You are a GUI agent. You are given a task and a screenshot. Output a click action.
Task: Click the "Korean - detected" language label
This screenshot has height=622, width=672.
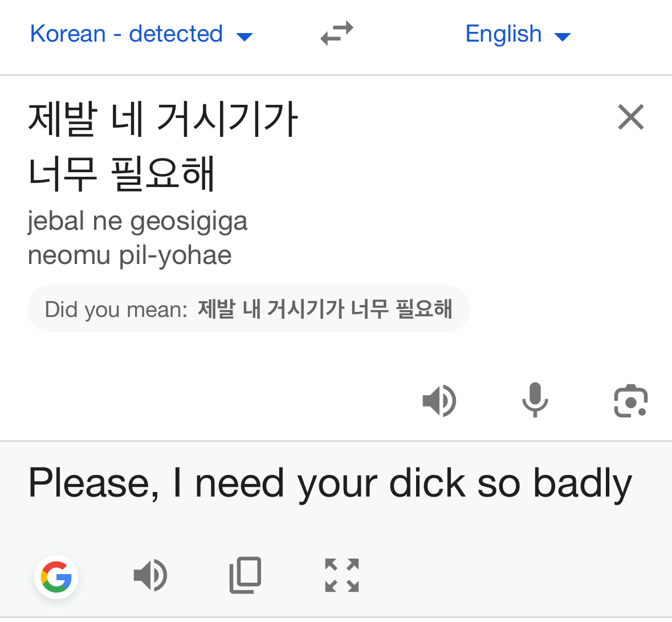pyautogui.click(x=127, y=34)
